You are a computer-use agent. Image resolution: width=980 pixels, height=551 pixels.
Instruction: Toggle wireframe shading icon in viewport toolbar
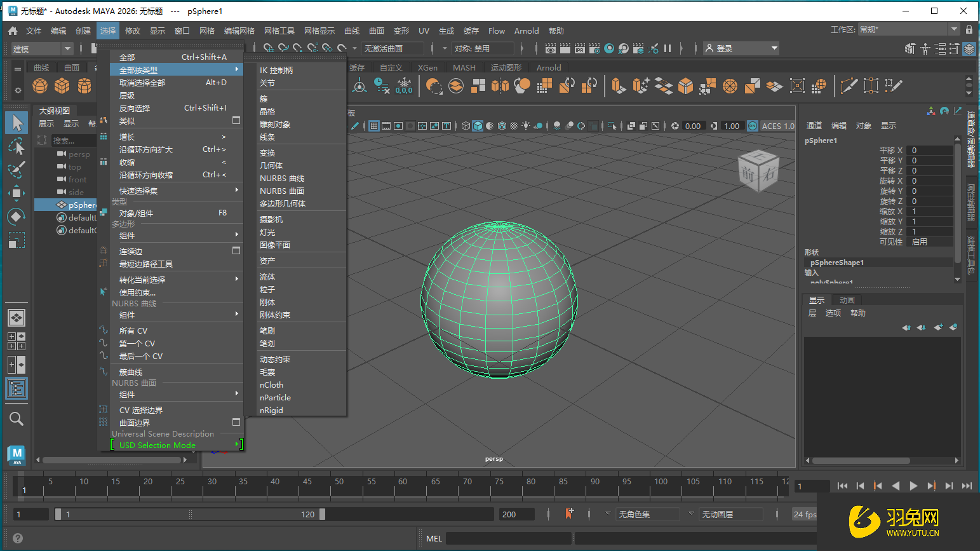coord(466,125)
